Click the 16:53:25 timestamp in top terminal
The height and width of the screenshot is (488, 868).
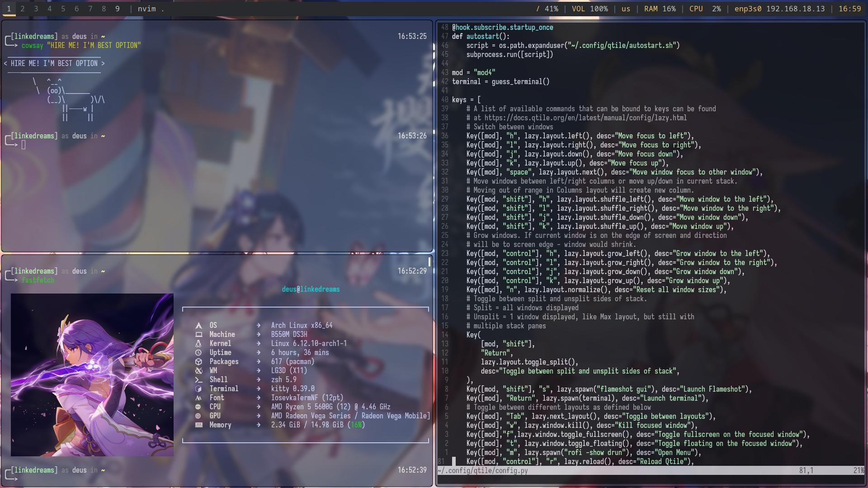click(412, 36)
